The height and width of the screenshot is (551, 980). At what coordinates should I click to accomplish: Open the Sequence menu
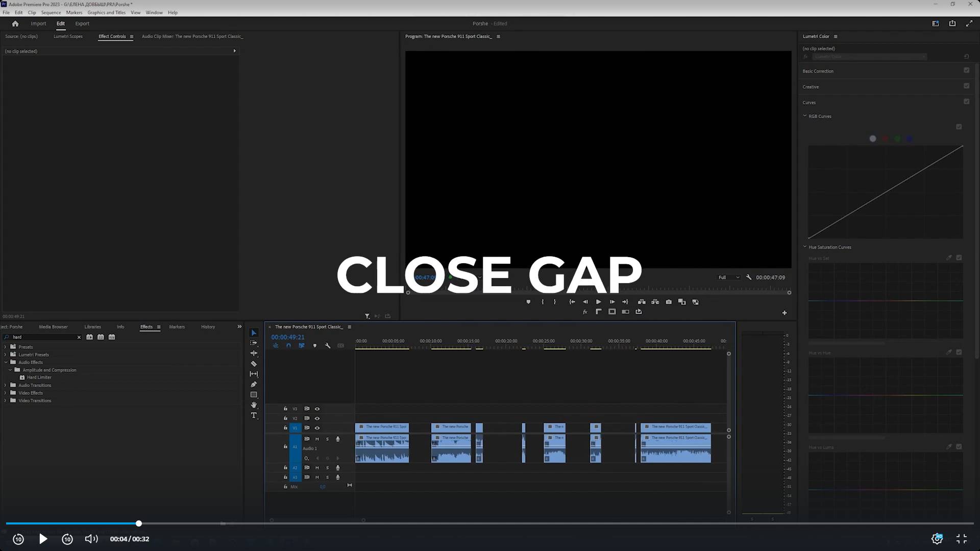51,13
